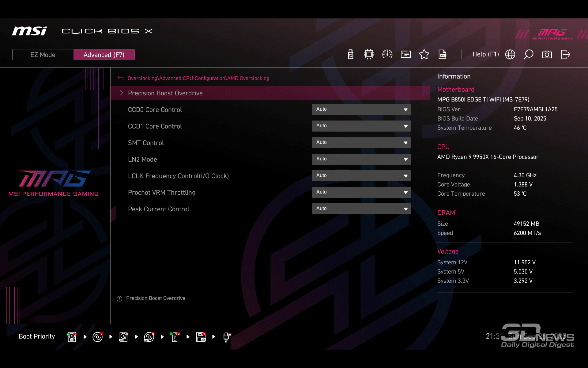The image size is (588, 368).
Task: Open Favorites star icon
Action: [424, 55]
